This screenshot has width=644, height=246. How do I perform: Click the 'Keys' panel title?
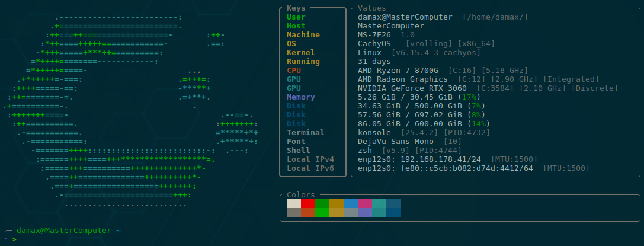[x=296, y=8]
